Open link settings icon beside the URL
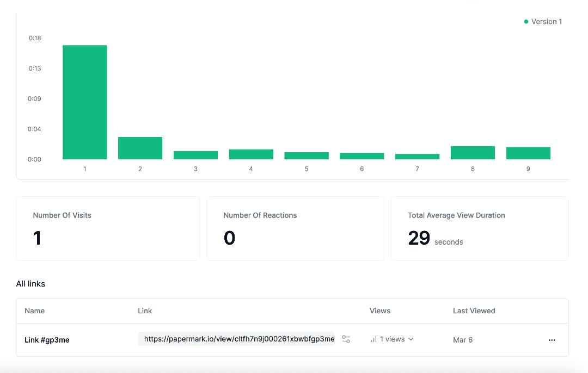This screenshot has height=373, width=588. click(x=346, y=339)
